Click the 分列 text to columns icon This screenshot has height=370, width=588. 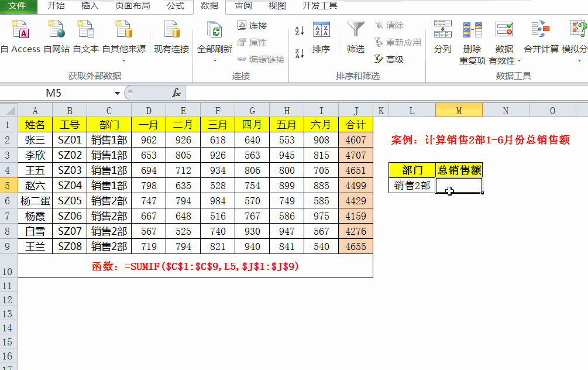(x=443, y=29)
